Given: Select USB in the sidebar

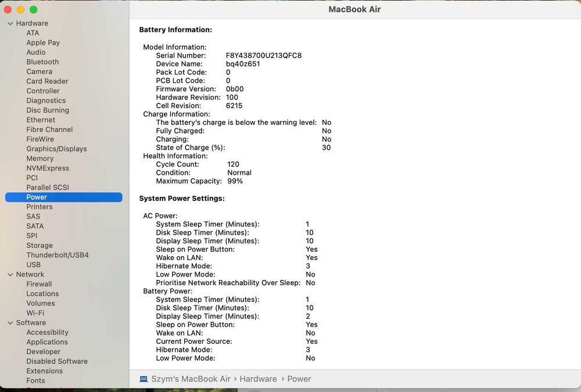Looking at the screenshot, I should (x=34, y=265).
